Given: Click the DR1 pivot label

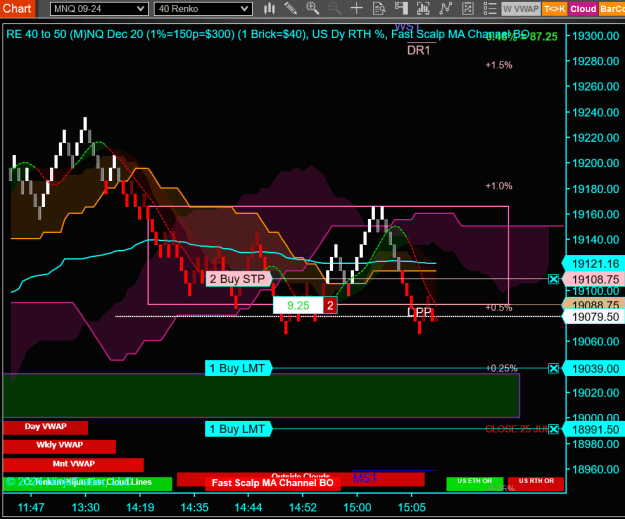Looking at the screenshot, I should 419,50.
